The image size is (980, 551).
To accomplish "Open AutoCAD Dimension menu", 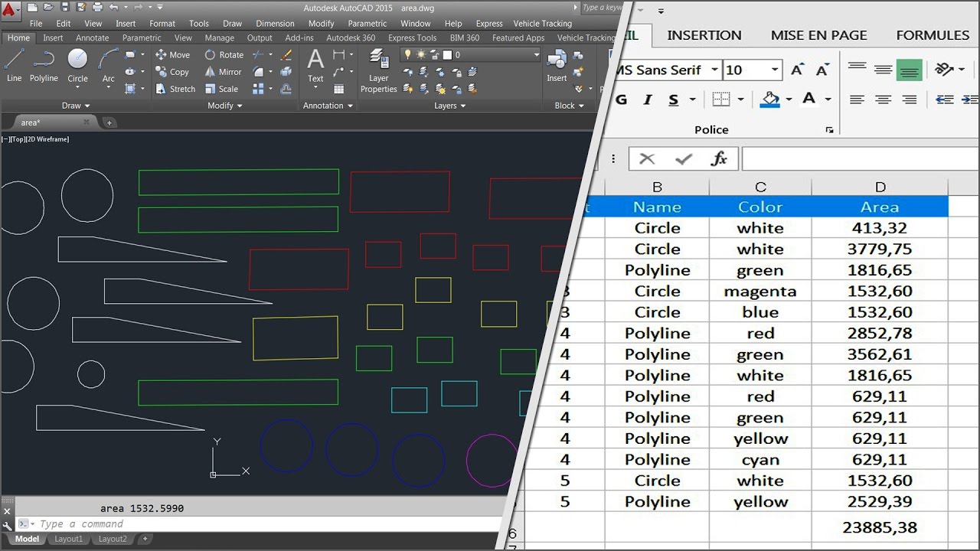I will [x=275, y=24].
